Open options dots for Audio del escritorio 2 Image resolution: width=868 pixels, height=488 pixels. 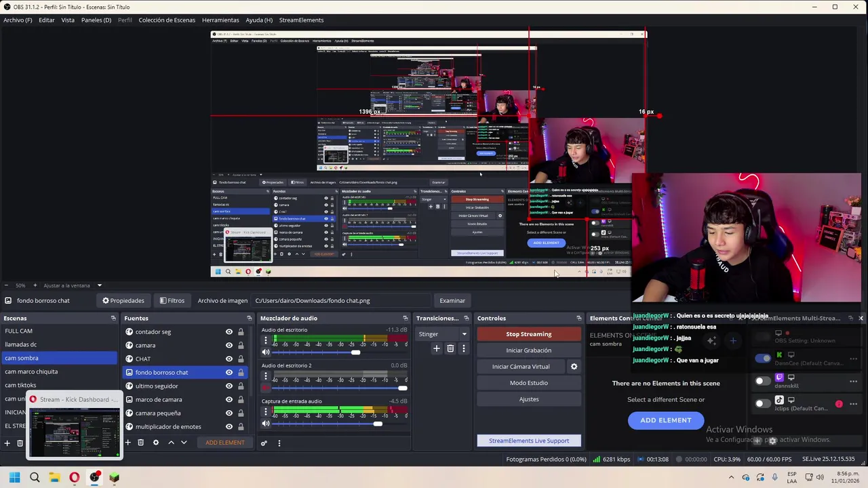click(x=266, y=375)
